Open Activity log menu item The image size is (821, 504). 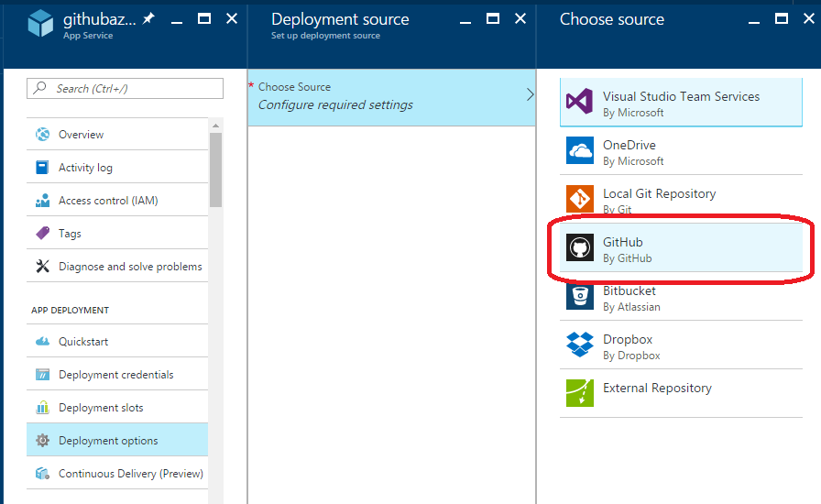pyautogui.click(x=117, y=168)
